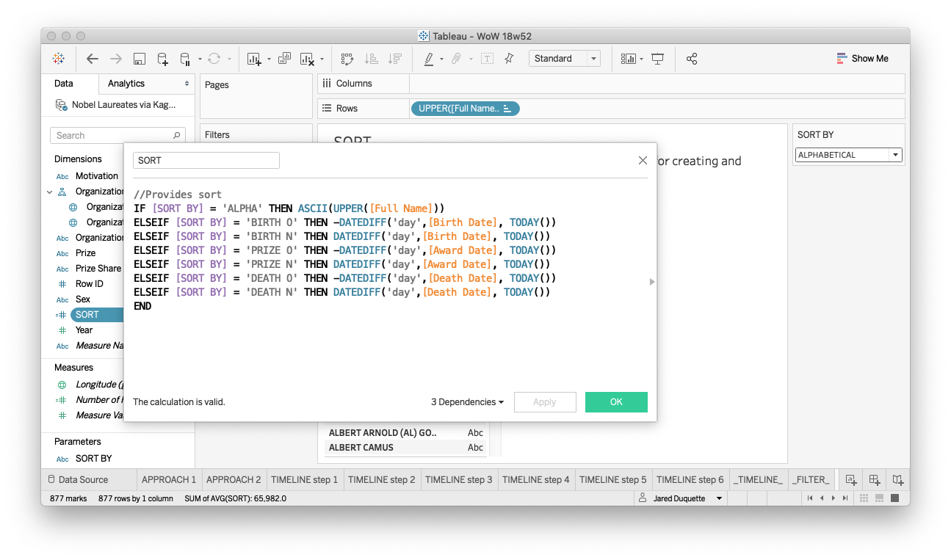
Task: Open the New Worksheet dropdown arrow
Action: coord(269,59)
